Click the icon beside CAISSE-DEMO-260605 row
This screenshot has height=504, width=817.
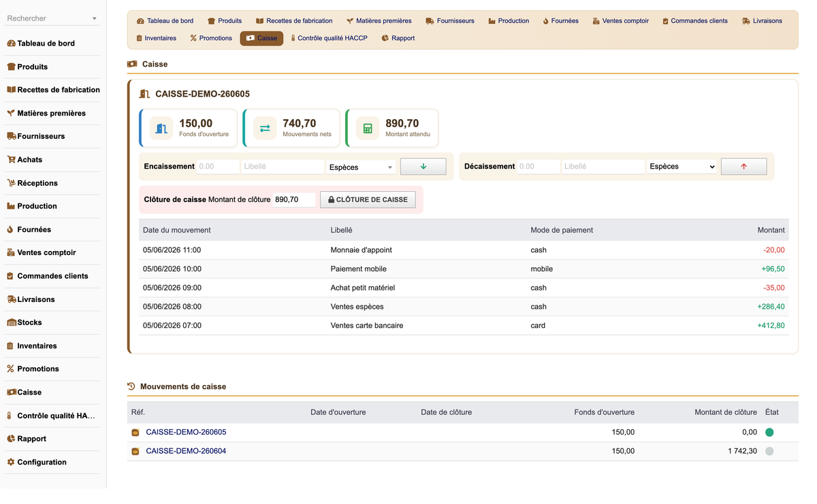pos(135,433)
